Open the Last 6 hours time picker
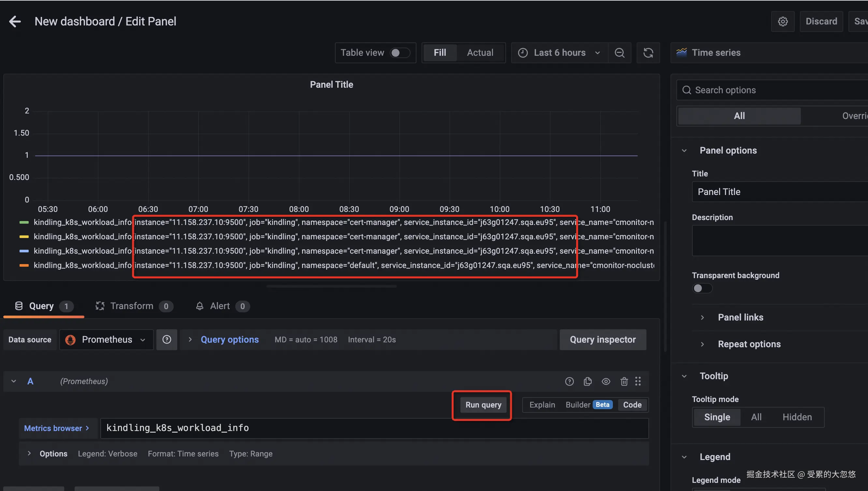The width and height of the screenshot is (868, 491). 559,53
